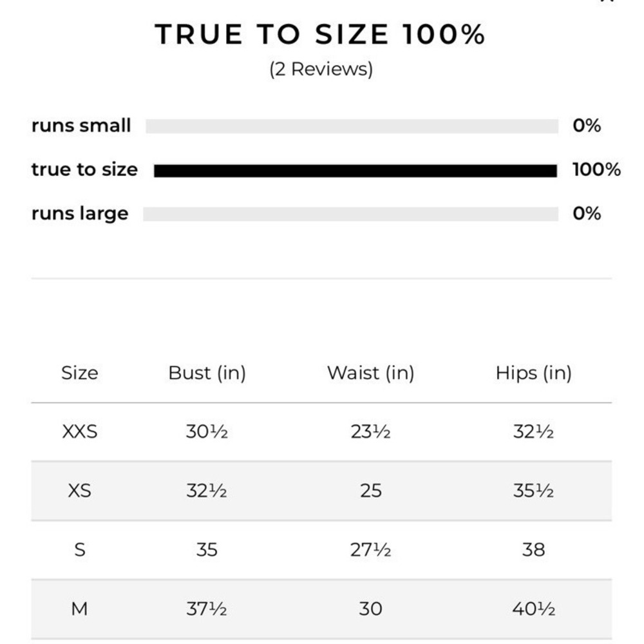Viewport: 644px width, 644px height.
Task: Select the M size row
Action: [321, 609]
